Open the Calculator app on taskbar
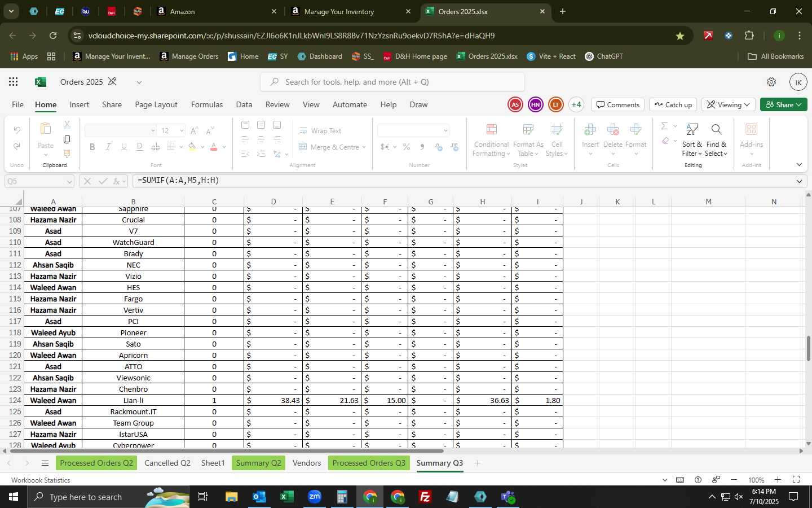812x508 pixels. (342, 497)
